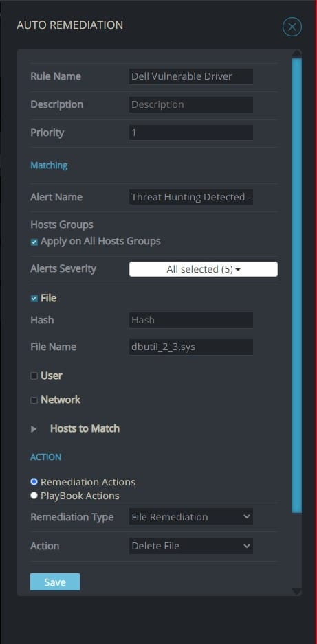Open the Action dropdown showing Delete File
317x644 pixels.
coord(191,546)
